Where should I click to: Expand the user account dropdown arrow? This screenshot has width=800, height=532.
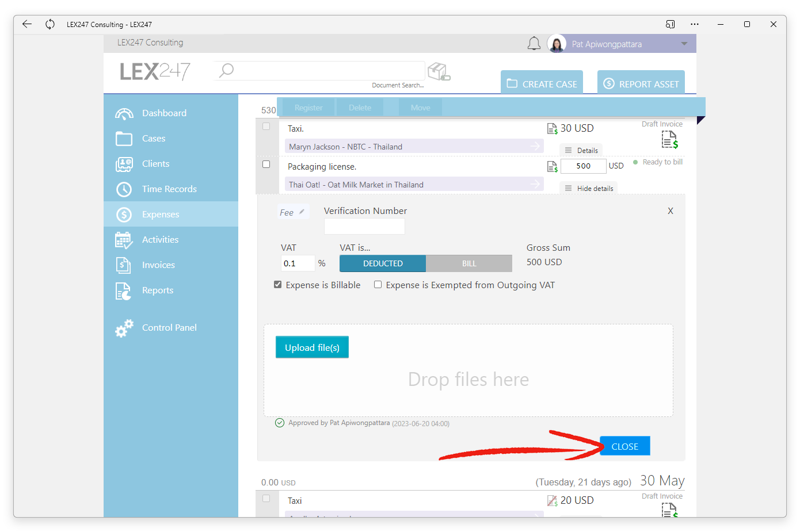(x=684, y=44)
